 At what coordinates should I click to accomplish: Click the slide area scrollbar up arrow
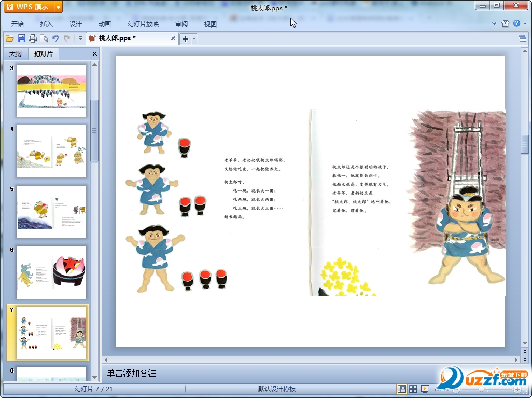[525, 51]
